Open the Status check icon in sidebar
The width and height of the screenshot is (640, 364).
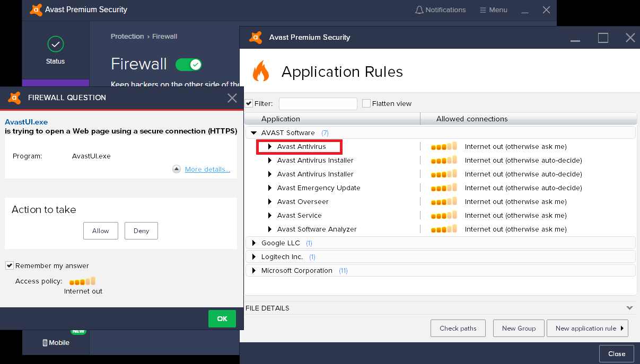55,43
